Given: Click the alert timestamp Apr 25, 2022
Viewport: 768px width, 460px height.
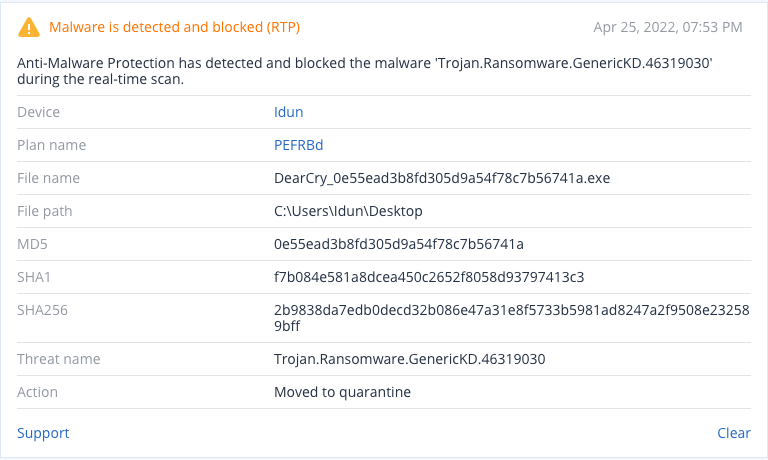Looking at the screenshot, I should (668, 27).
